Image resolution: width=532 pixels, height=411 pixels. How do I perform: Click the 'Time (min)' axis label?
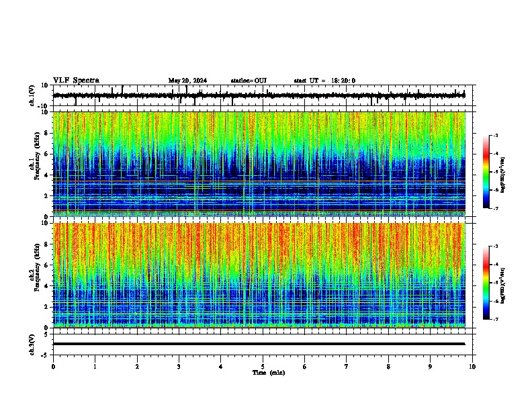pyautogui.click(x=269, y=373)
